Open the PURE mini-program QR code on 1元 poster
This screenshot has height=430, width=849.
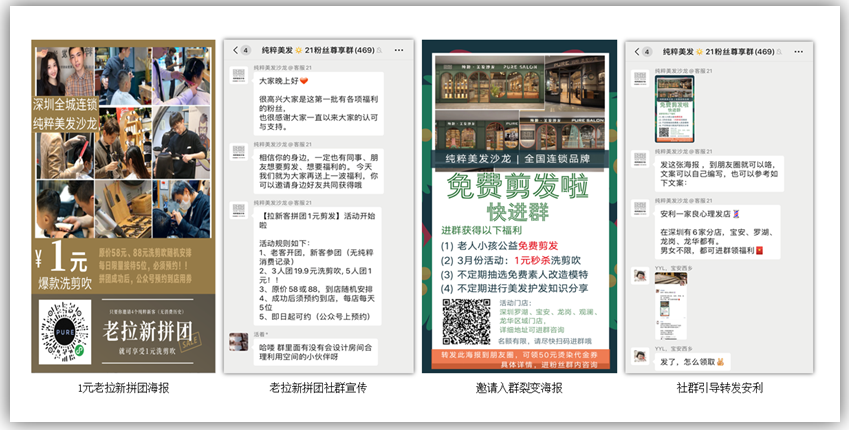(x=65, y=332)
